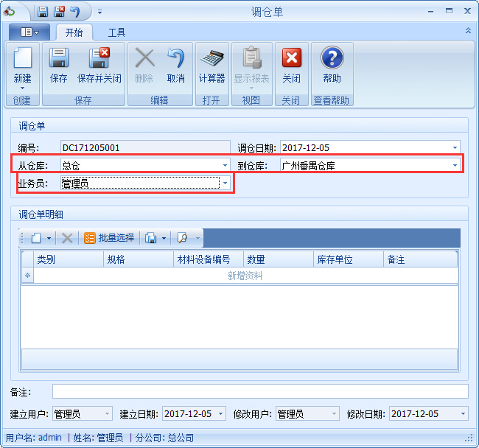Click the 新增资料 new-row area in grid
The height and width of the screenshot is (448, 479).
(x=245, y=276)
